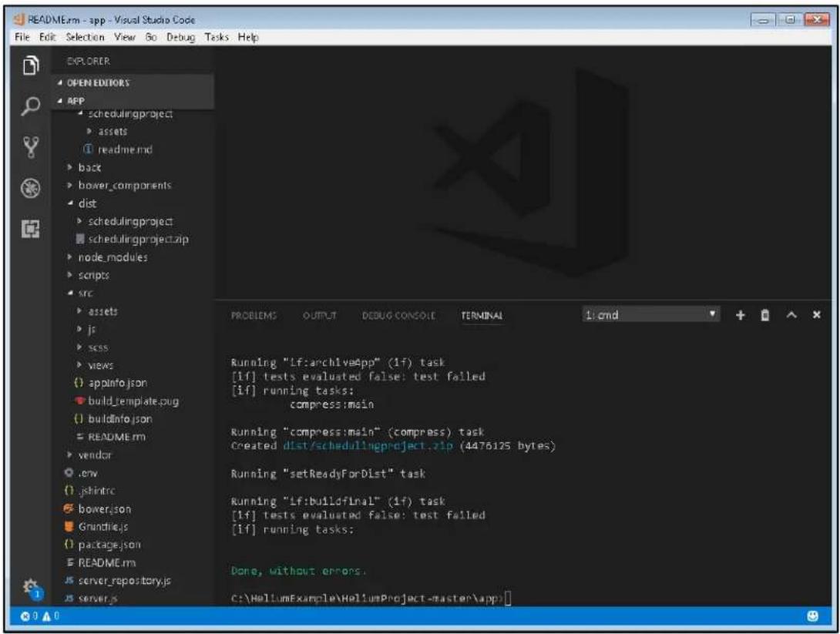
Task: Click the errors count icon in the status bar
Action: 25,616
